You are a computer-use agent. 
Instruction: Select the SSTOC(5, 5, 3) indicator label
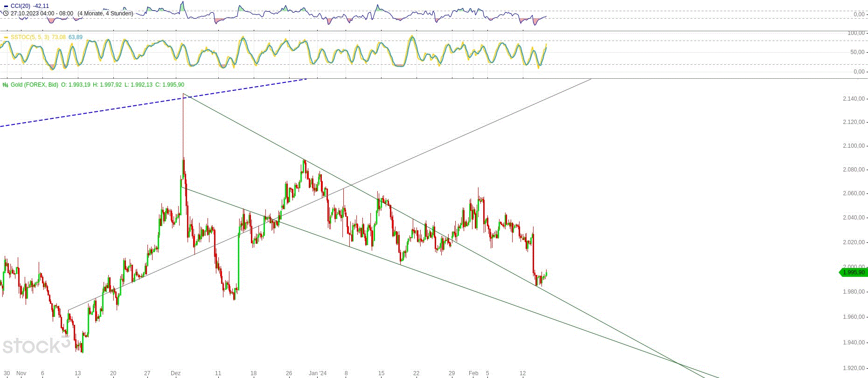coord(30,37)
